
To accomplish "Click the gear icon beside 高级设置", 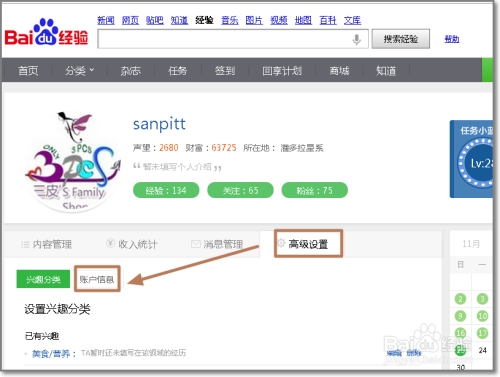I will (x=281, y=243).
